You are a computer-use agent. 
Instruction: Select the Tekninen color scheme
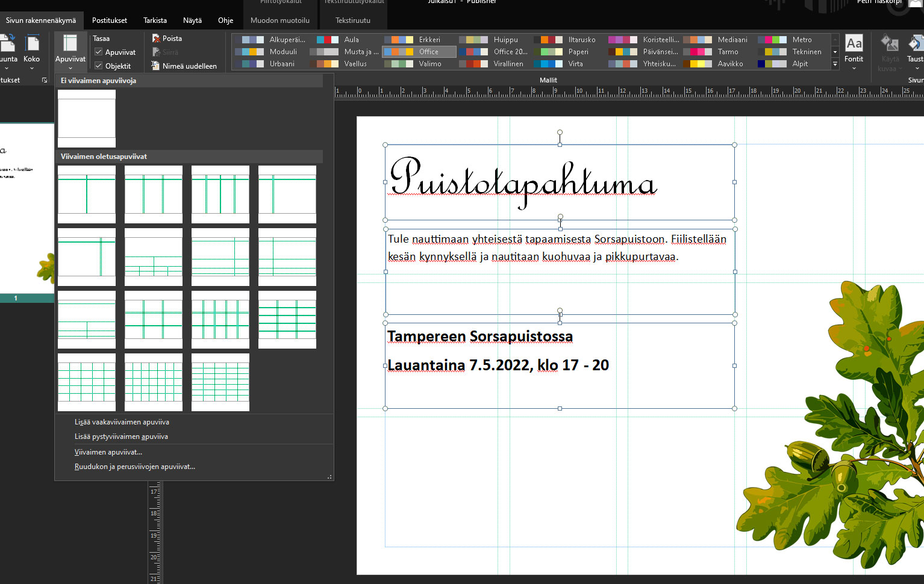[x=793, y=52]
